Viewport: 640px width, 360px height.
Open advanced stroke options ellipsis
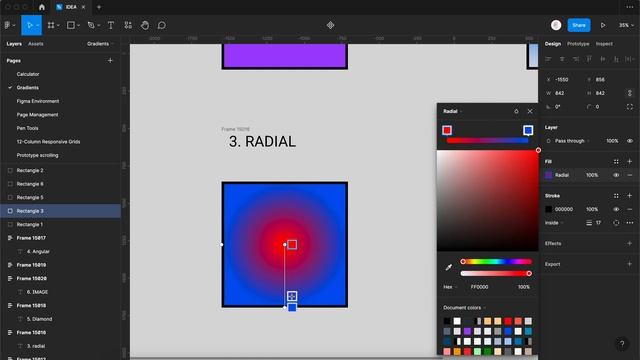[x=630, y=223]
